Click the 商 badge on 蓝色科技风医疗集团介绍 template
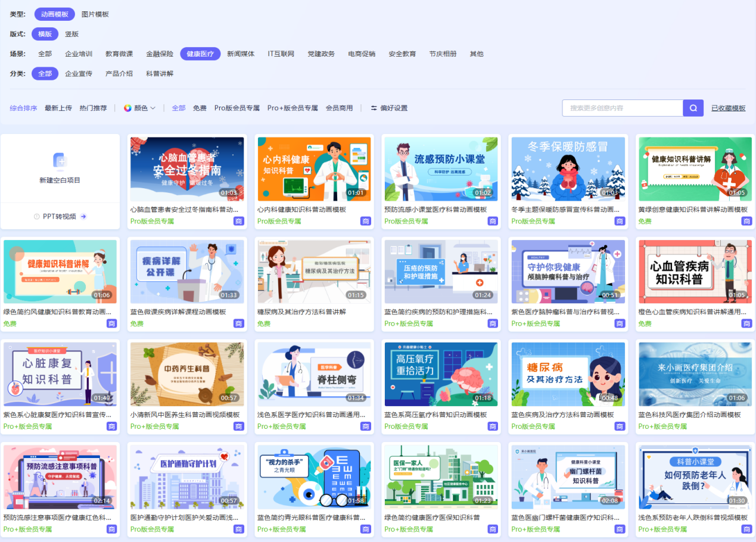The height and width of the screenshot is (542, 756). click(x=746, y=426)
